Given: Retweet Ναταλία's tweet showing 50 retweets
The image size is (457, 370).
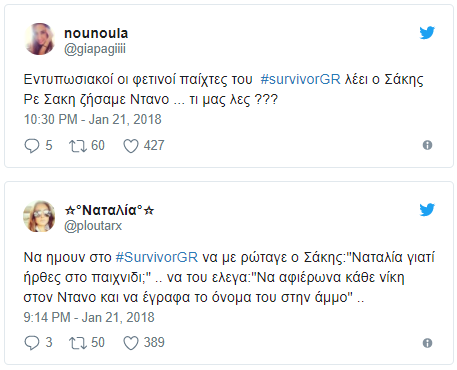Looking at the screenshot, I should (78, 343).
